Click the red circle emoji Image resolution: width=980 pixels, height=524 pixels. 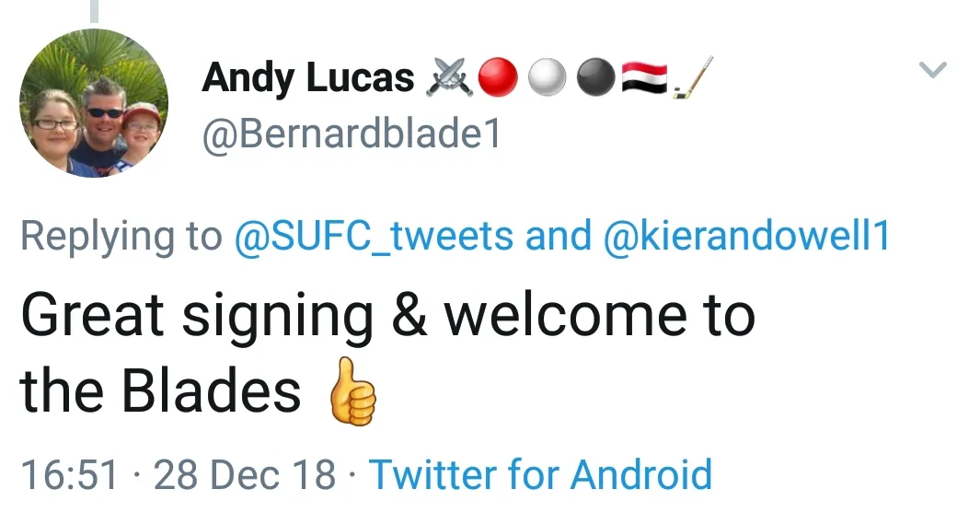tap(499, 79)
